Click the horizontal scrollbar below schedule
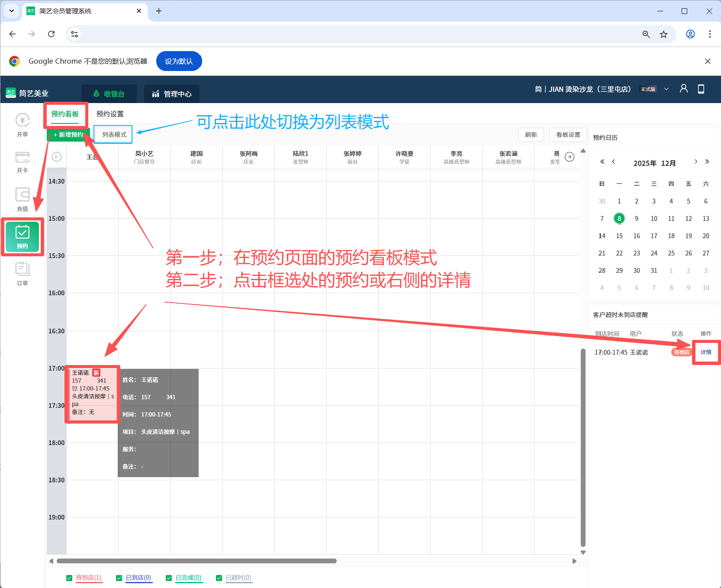 197,561
